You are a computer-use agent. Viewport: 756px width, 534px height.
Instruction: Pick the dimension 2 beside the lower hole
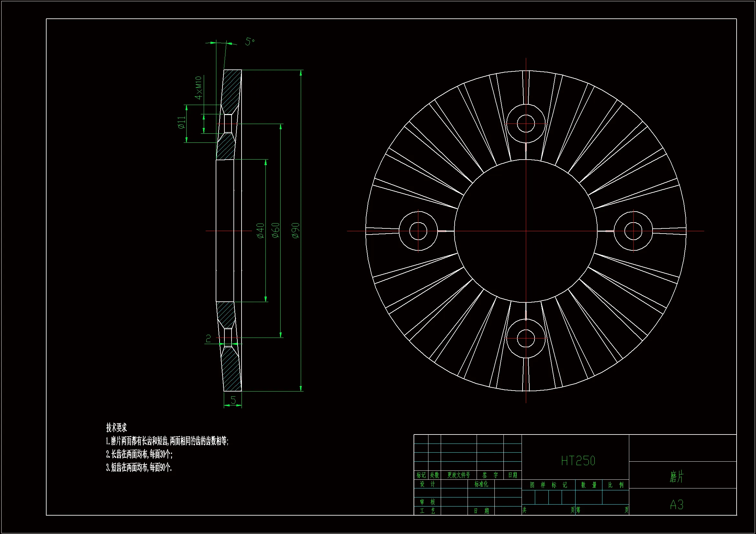click(208, 339)
